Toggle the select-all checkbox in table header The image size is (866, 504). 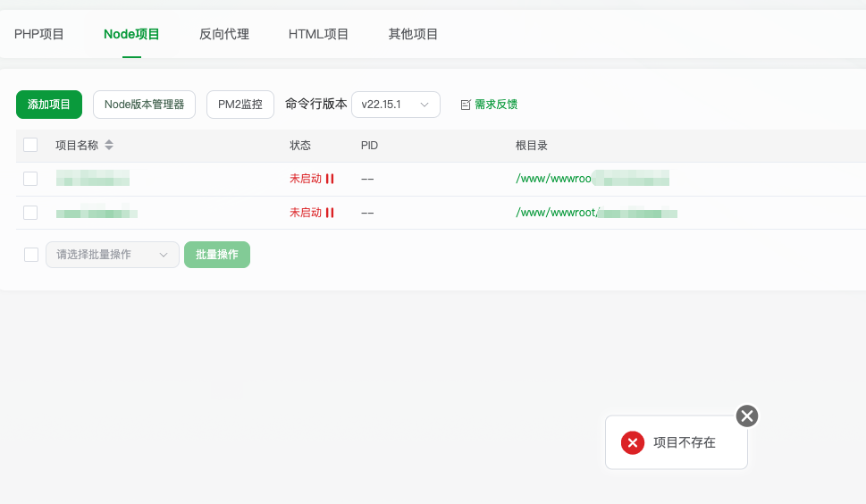coord(30,145)
